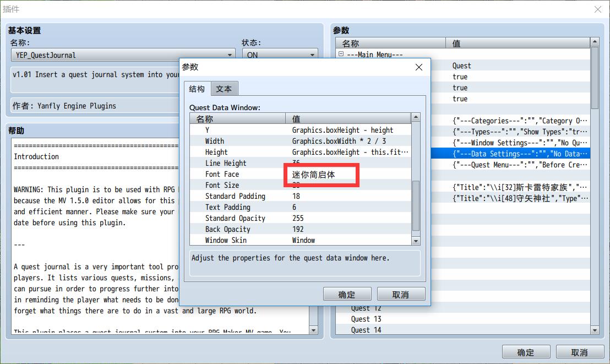The width and height of the screenshot is (610, 364).
Task: Switch to the 文本 tab
Action: click(224, 89)
